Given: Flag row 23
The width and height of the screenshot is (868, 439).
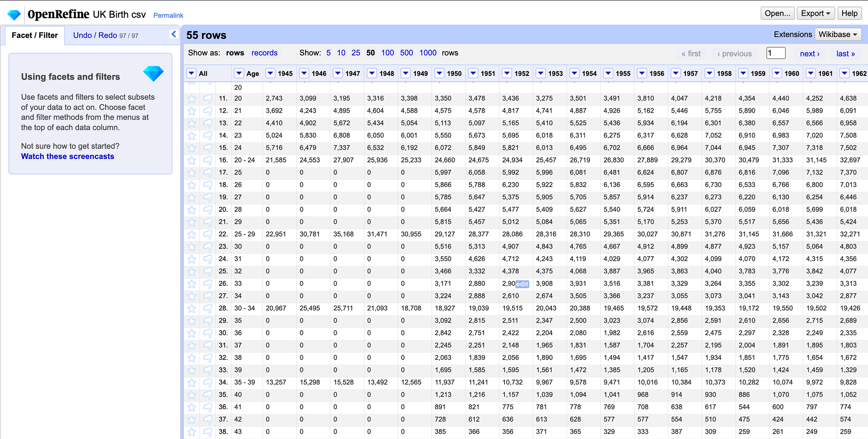Looking at the screenshot, I should click(208, 247).
